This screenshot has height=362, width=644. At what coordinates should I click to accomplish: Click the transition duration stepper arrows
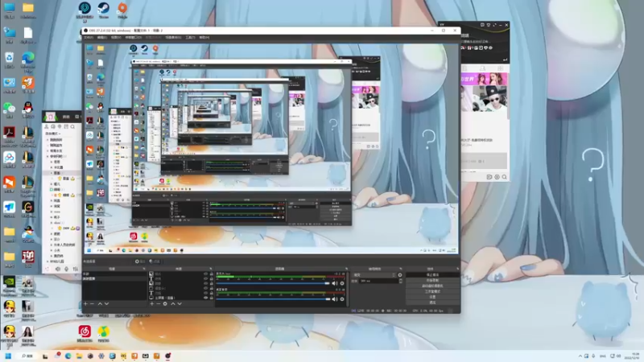point(400,281)
